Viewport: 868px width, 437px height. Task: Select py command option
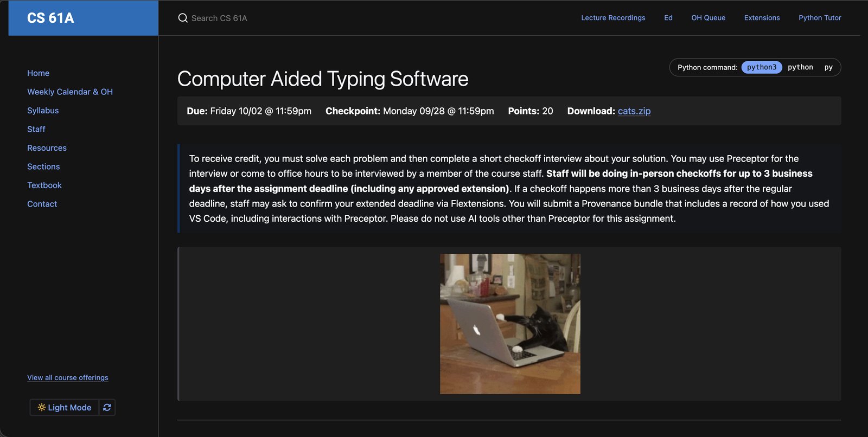(828, 67)
